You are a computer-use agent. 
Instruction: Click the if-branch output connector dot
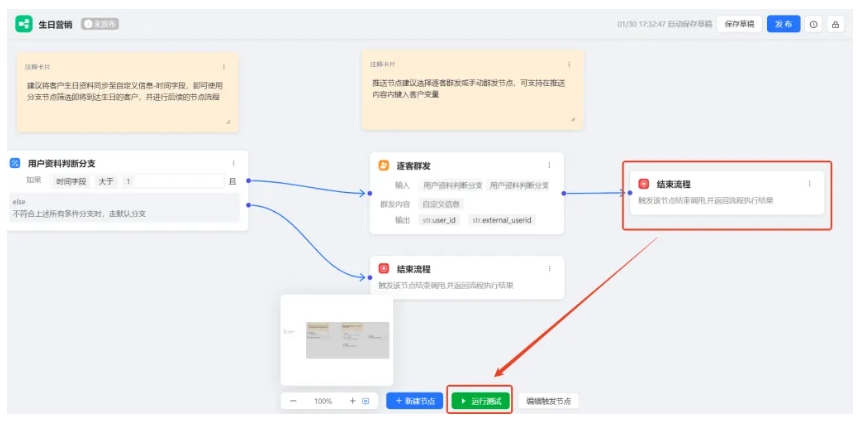(248, 180)
